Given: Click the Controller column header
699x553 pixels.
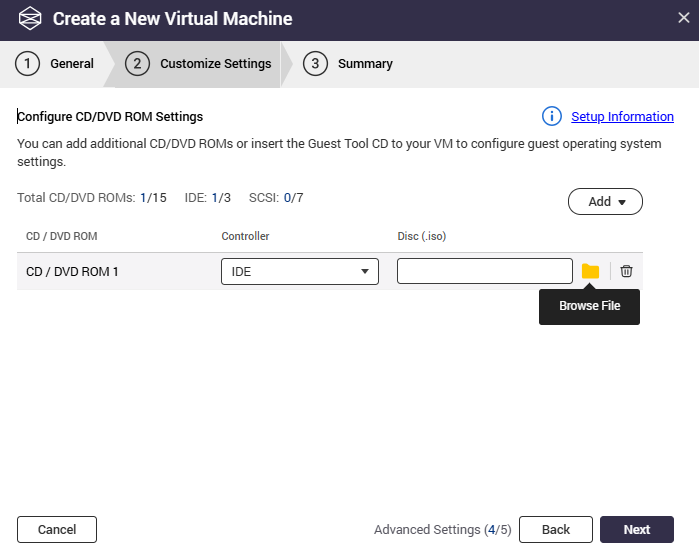Looking at the screenshot, I should 245,236.
